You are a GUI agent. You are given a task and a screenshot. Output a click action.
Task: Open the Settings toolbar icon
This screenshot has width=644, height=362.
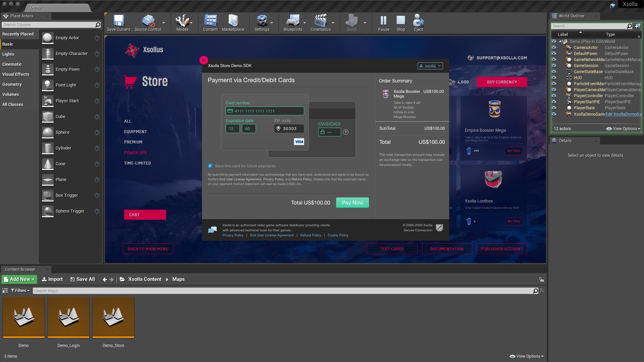point(262,21)
